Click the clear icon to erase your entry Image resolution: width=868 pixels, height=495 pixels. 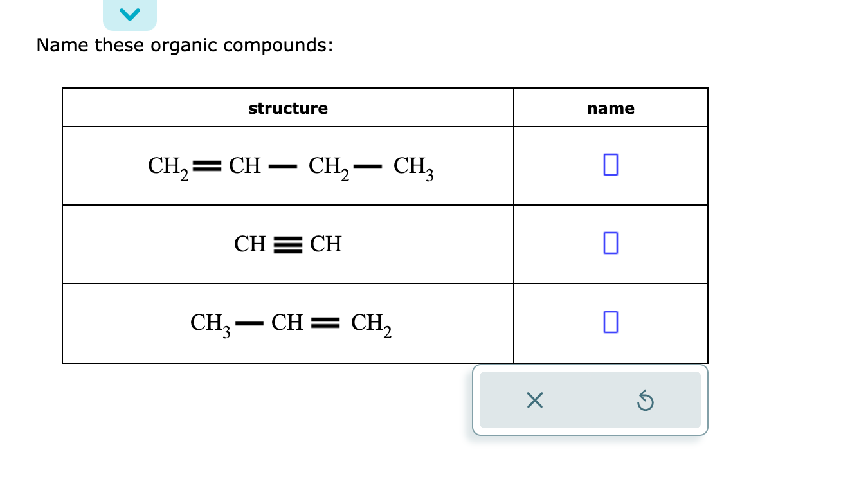(534, 400)
